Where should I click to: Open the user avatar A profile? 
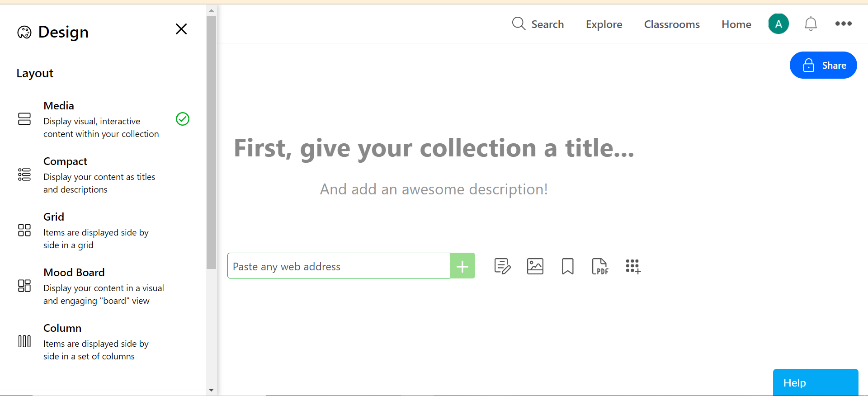point(778,24)
